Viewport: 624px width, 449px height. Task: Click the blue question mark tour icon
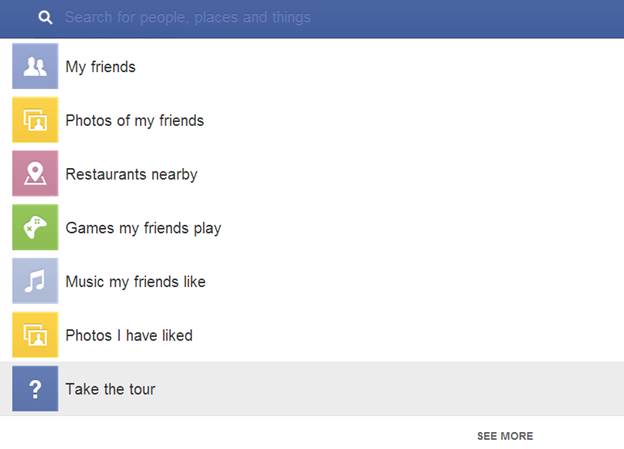[35, 388]
